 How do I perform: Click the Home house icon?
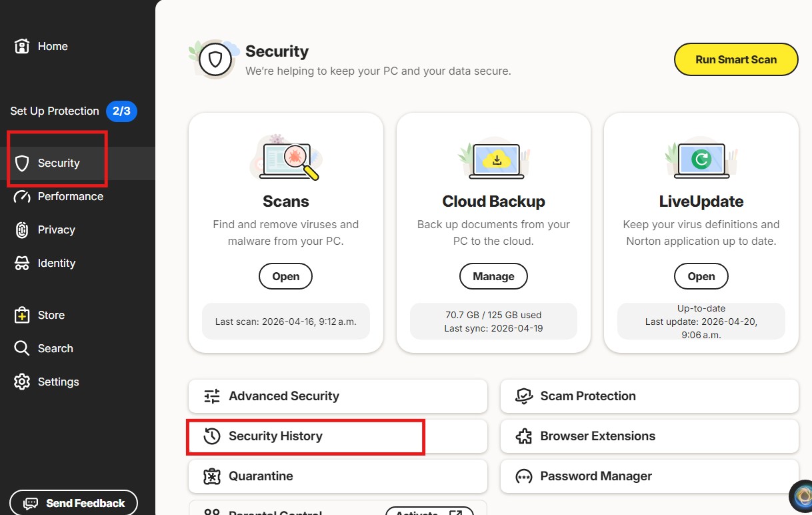[22, 46]
